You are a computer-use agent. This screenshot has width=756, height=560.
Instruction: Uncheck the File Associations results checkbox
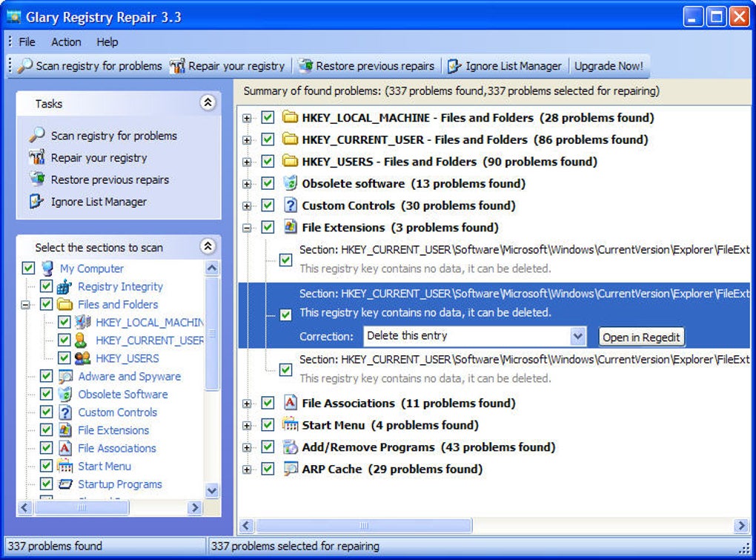pyautogui.click(x=268, y=402)
